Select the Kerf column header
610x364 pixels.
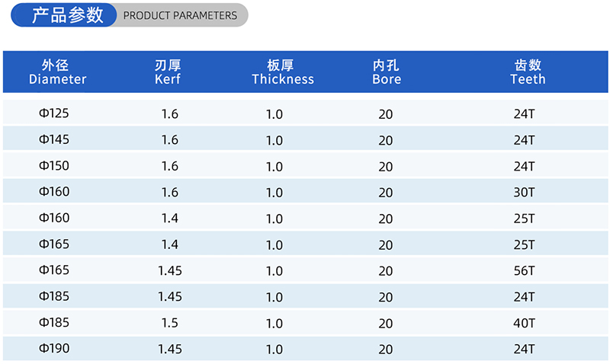(168, 72)
